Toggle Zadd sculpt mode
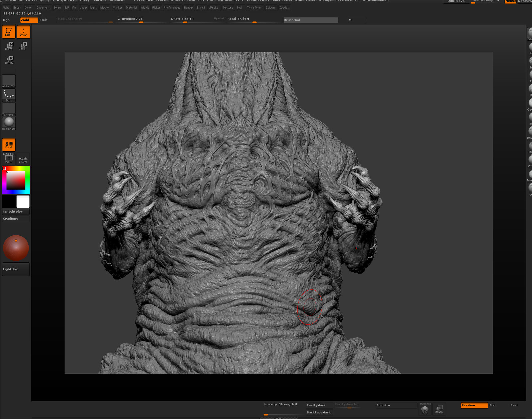The width and height of the screenshot is (532, 419). [29, 20]
